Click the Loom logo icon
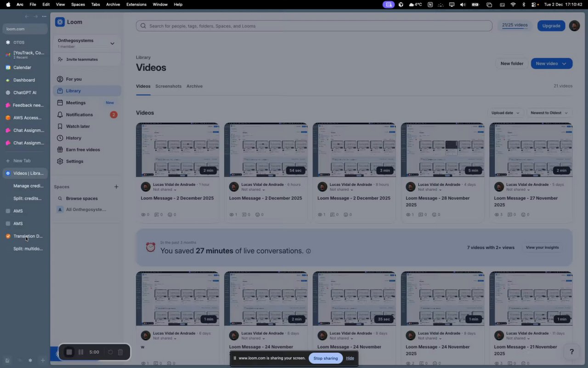Viewport: 588px width, 368px height. coord(60,22)
